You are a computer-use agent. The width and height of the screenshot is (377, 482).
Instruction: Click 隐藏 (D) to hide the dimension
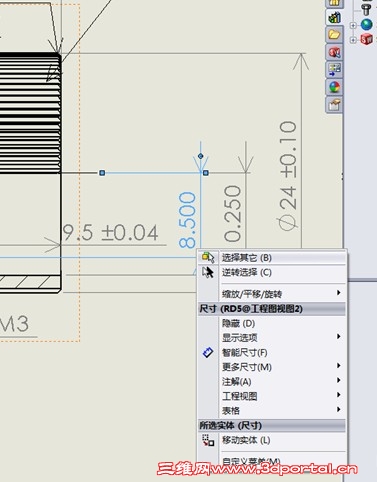tap(272, 323)
